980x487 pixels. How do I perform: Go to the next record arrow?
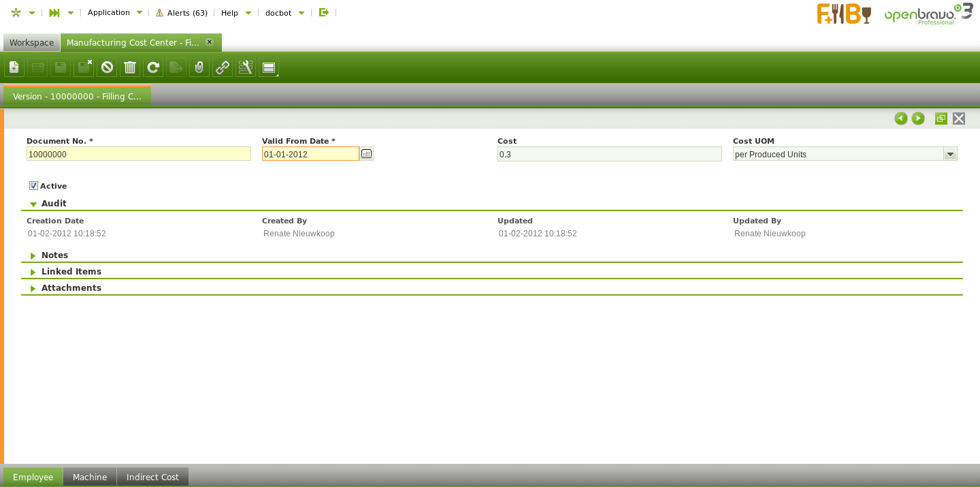click(918, 119)
